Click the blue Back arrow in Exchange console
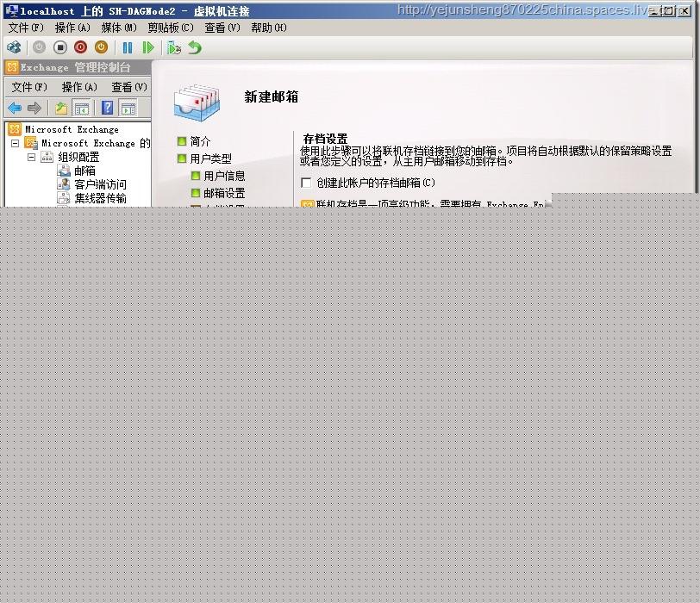Screen dimensions: 700x603 click(x=15, y=108)
